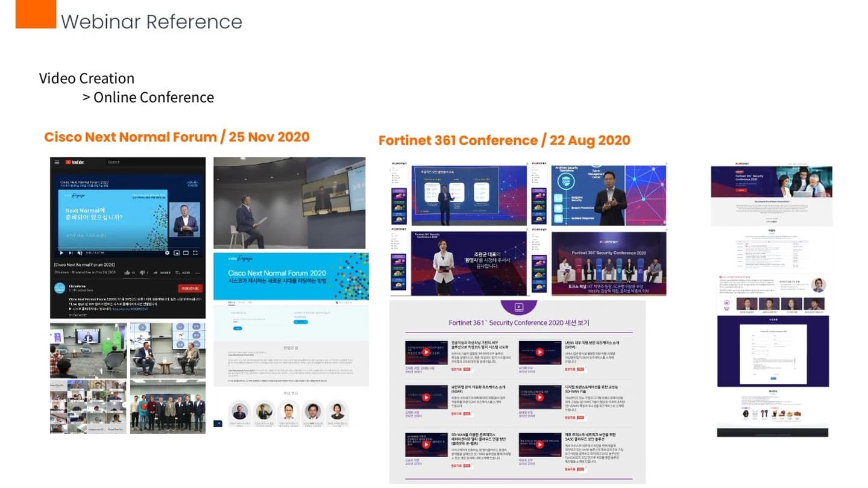This screenshot has width=868, height=488.
Task: Mute the YouTube player volume
Action: point(79,253)
